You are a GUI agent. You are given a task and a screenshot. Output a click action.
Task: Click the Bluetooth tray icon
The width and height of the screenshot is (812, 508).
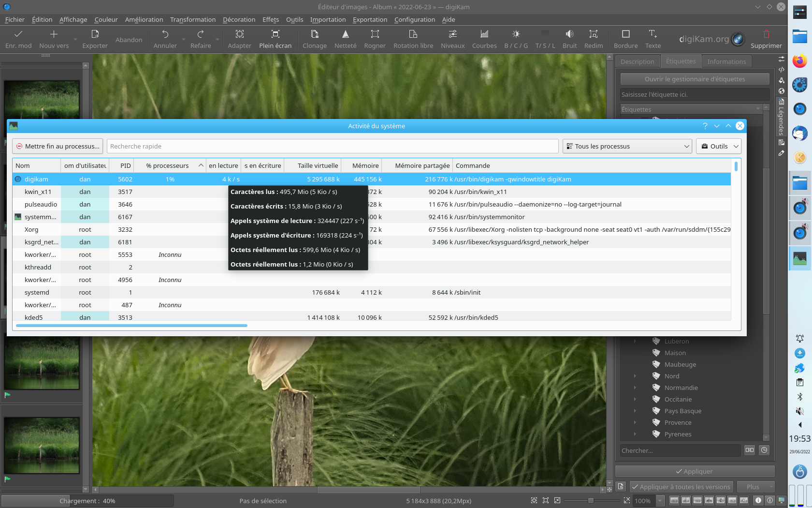[x=800, y=397]
